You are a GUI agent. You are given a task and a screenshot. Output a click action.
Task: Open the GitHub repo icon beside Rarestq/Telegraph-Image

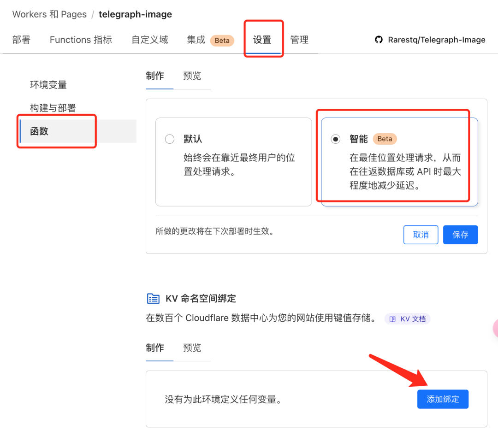379,40
